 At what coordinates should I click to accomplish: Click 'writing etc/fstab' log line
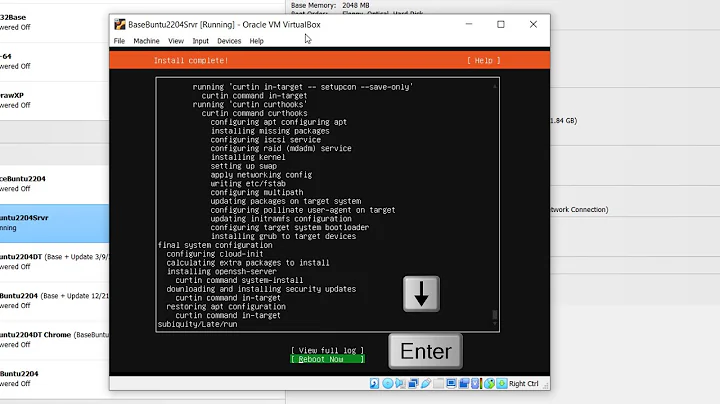pyautogui.click(x=248, y=184)
